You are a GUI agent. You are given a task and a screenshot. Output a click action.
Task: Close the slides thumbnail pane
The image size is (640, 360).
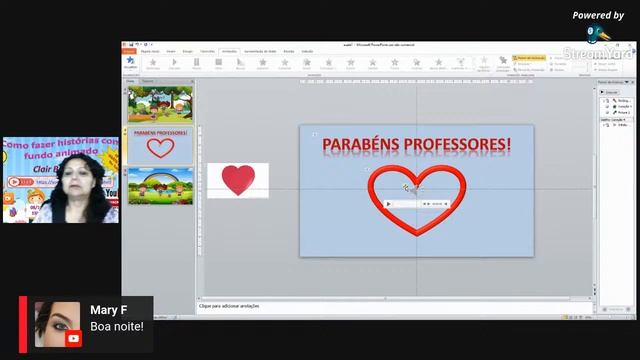(192, 81)
